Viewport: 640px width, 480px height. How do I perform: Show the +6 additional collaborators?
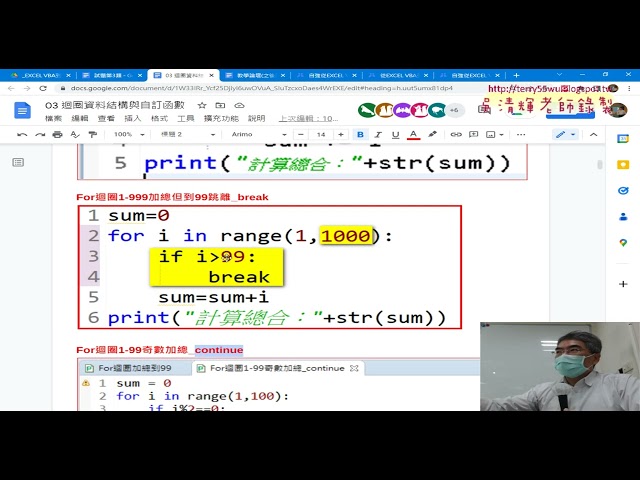(x=454, y=110)
